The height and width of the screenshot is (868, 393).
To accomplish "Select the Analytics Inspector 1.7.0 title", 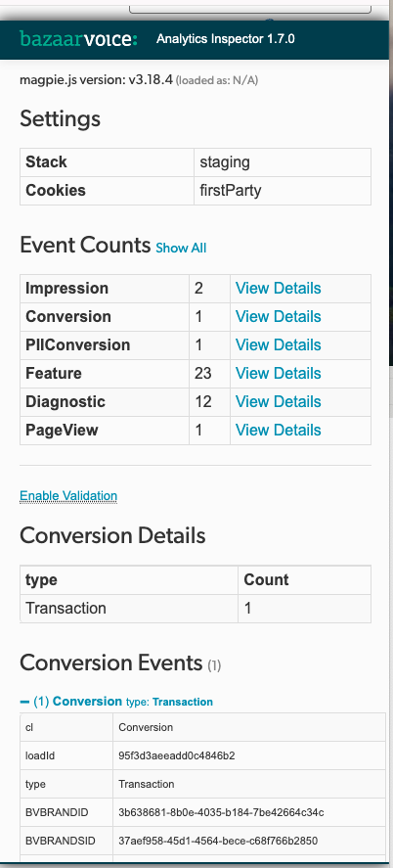I will (x=226, y=39).
